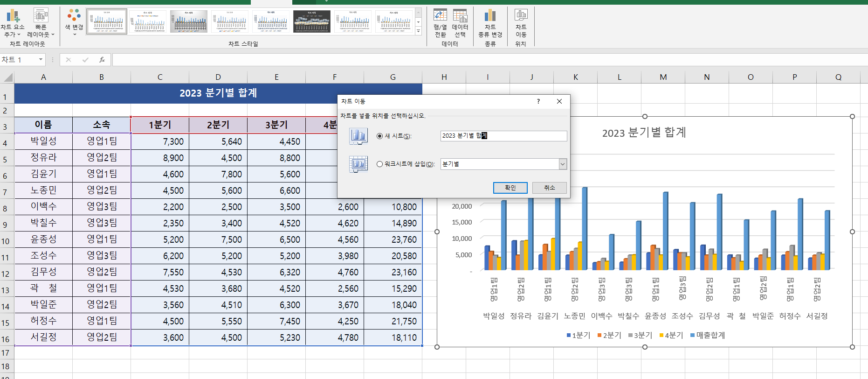Click the 이름 header cell
Screen dimensions: 868x379
pos(43,125)
